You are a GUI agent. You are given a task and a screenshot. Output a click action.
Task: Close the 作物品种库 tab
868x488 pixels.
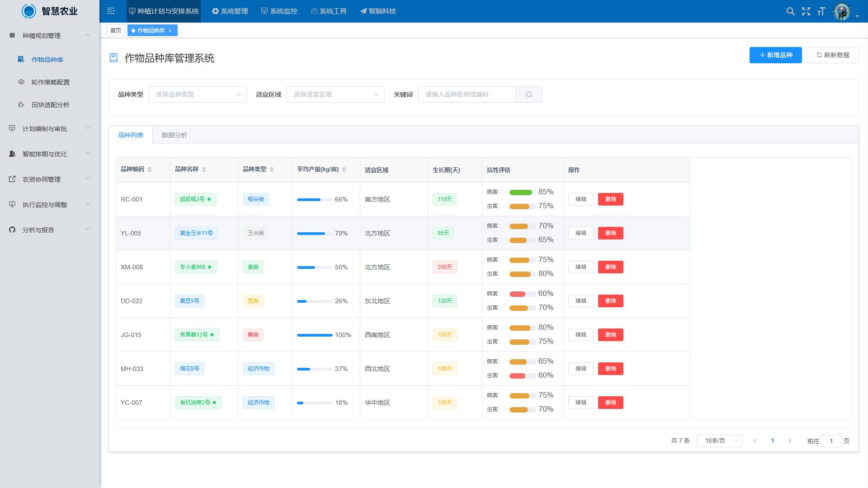[170, 31]
